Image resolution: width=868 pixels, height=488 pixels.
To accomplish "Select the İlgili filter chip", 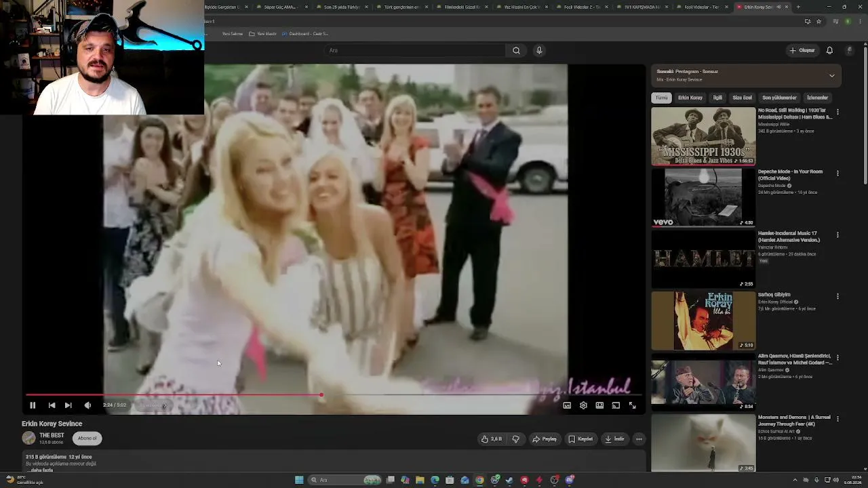I will (717, 98).
